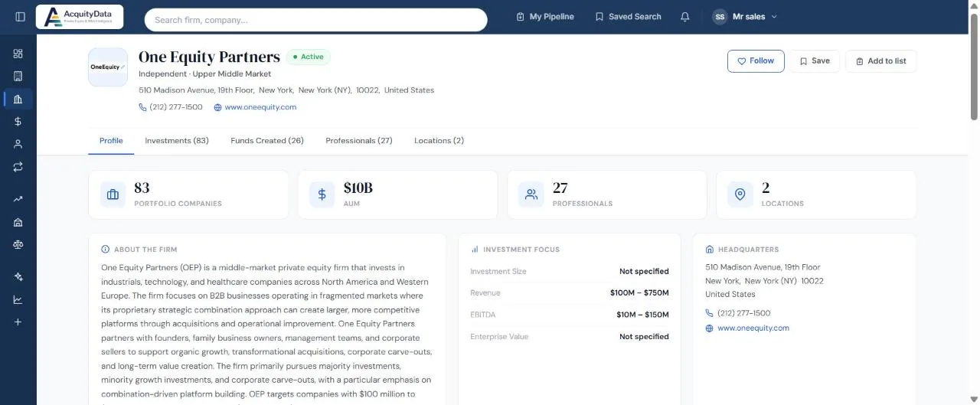Click the info icon beside About the Firm

(105, 250)
